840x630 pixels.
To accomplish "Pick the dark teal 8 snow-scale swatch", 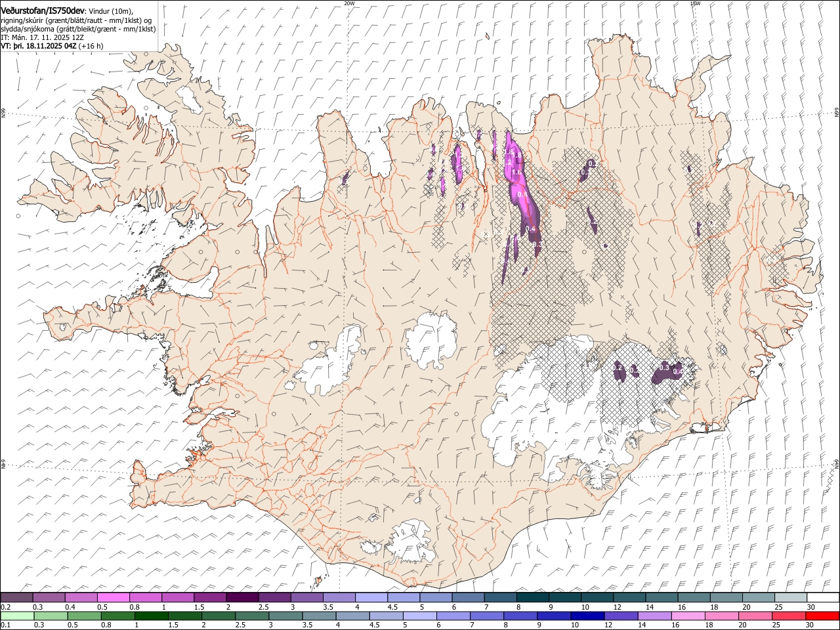I will 532,598.
